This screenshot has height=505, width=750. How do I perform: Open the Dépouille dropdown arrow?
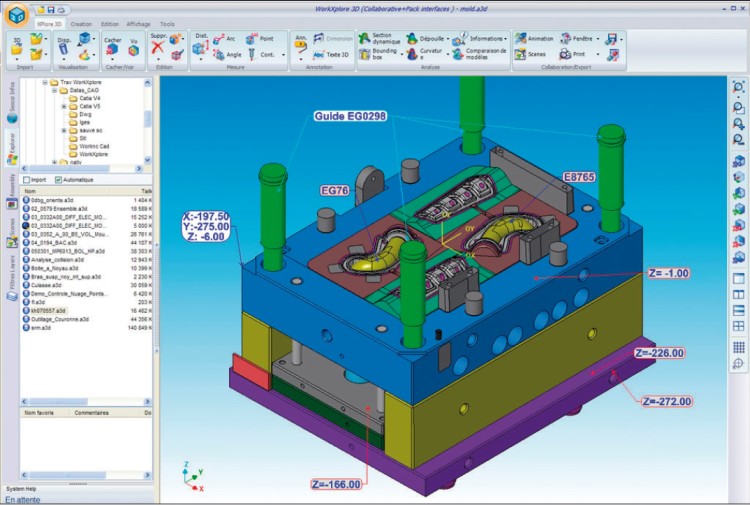(x=448, y=38)
